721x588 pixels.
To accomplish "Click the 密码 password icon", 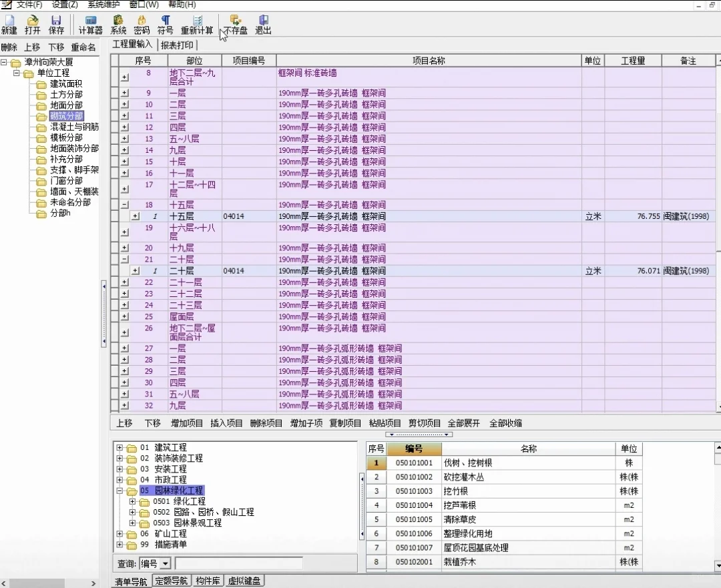I will tap(142, 25).
